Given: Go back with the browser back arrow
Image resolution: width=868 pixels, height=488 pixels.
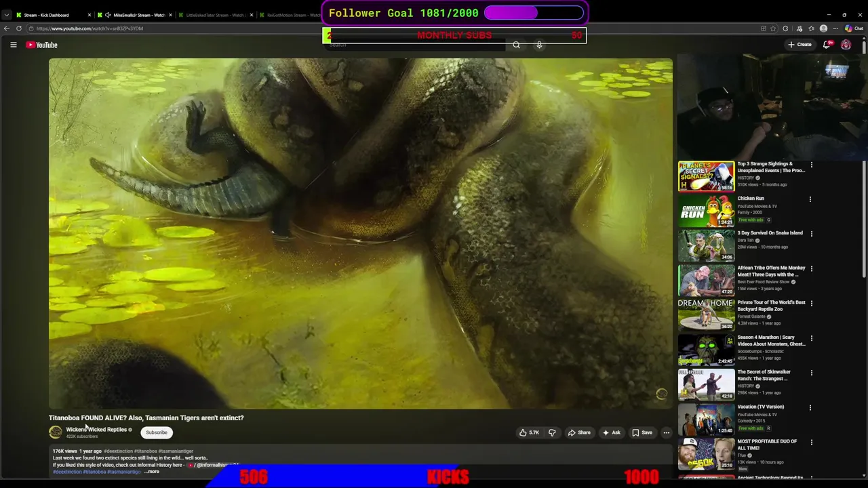Looking at the screenshot, I should pyautogui.click(x=7, y=28).
